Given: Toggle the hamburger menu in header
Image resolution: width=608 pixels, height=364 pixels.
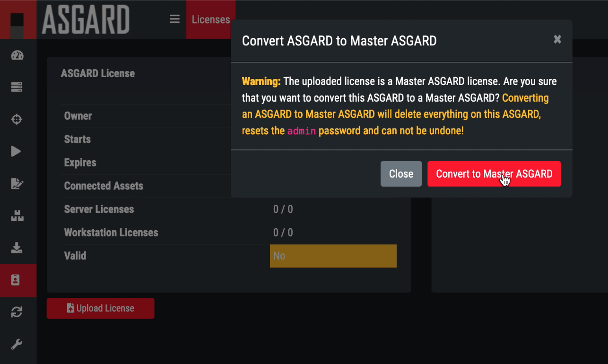Looking at the screenshot, I should [175, 19].
